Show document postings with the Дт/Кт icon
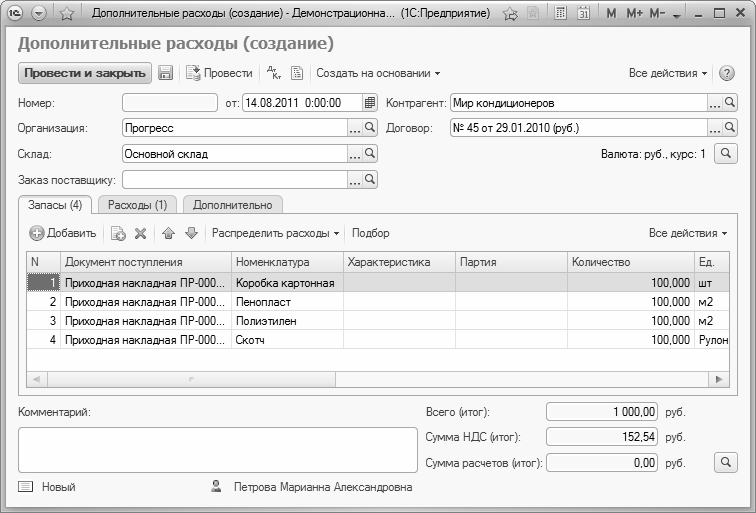 point(274,73)
